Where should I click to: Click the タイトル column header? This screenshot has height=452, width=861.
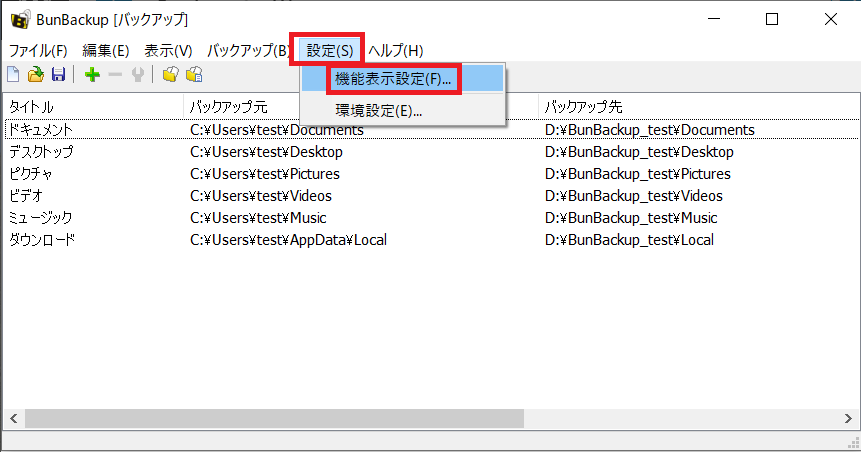tap(93, 107)
